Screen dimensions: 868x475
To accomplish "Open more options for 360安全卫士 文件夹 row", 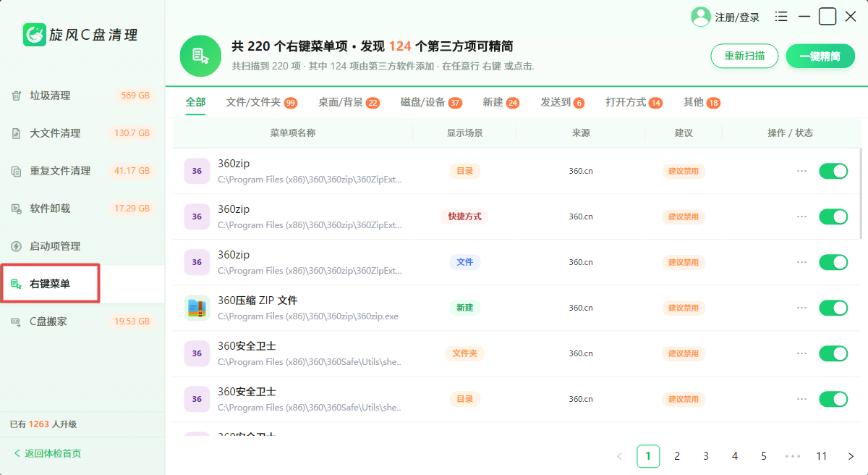I will 801,353.
